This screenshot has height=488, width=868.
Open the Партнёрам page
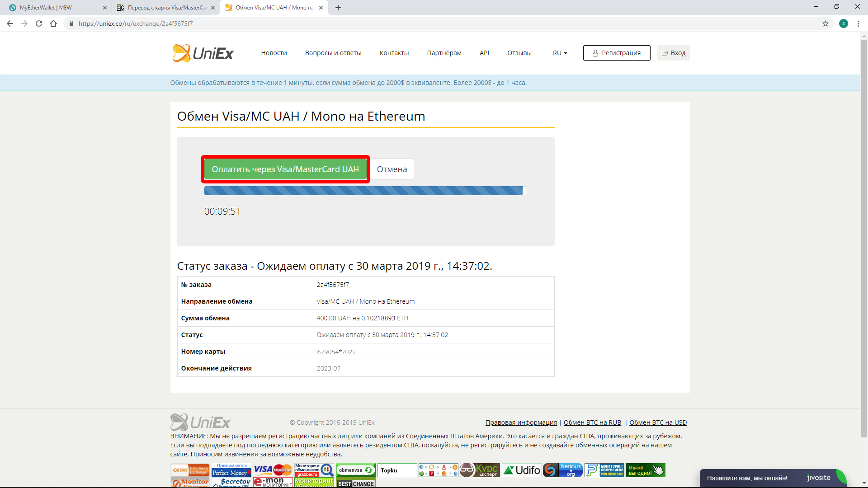(x=444, y=53)
